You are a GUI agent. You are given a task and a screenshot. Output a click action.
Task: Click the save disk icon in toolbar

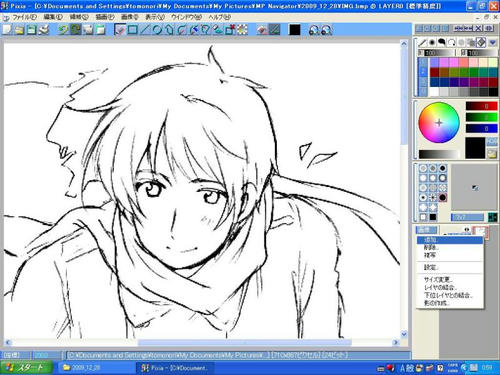click(x=32, y=30)
